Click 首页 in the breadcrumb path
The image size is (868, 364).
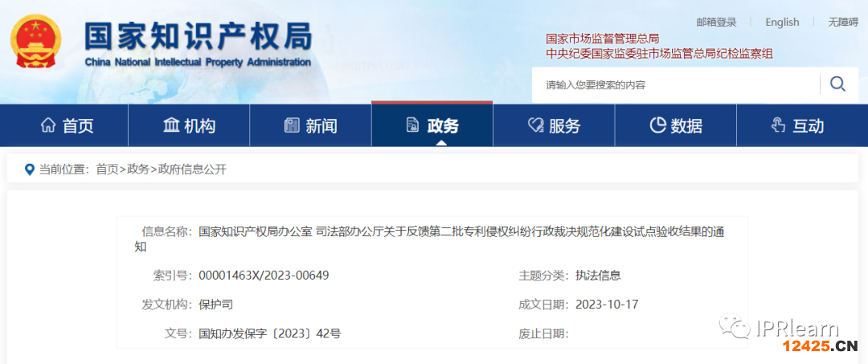point(107,170)
